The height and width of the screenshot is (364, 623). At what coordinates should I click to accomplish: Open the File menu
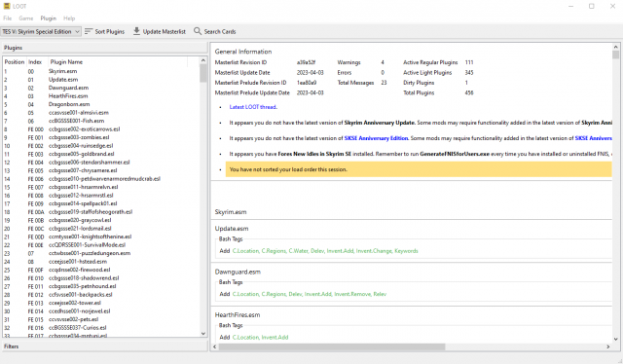(8, 18)
